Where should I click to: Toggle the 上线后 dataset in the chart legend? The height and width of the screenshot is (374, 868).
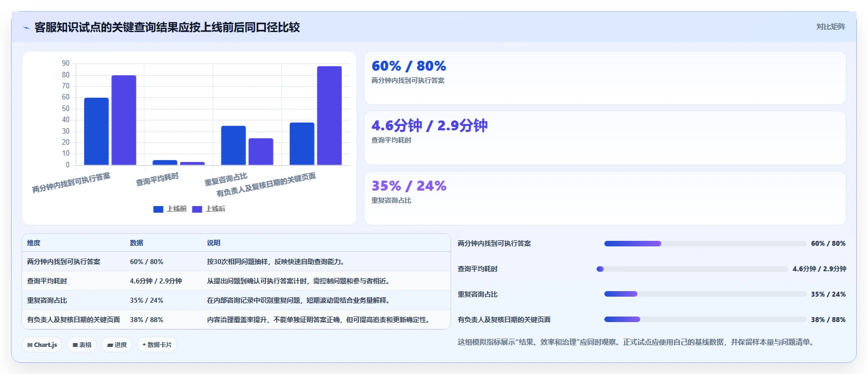point(208,209)
